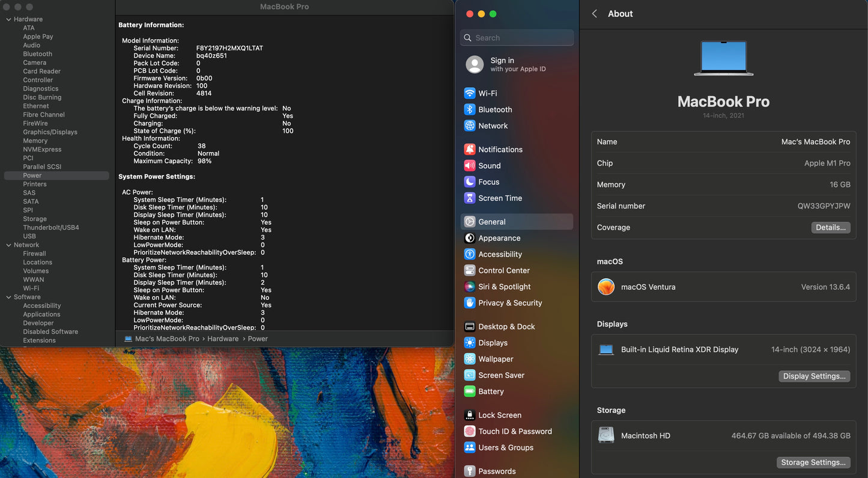Click Storage Settings... button
Image resolution: width=868 pixels, height=478 pixels.
(813, 462)
